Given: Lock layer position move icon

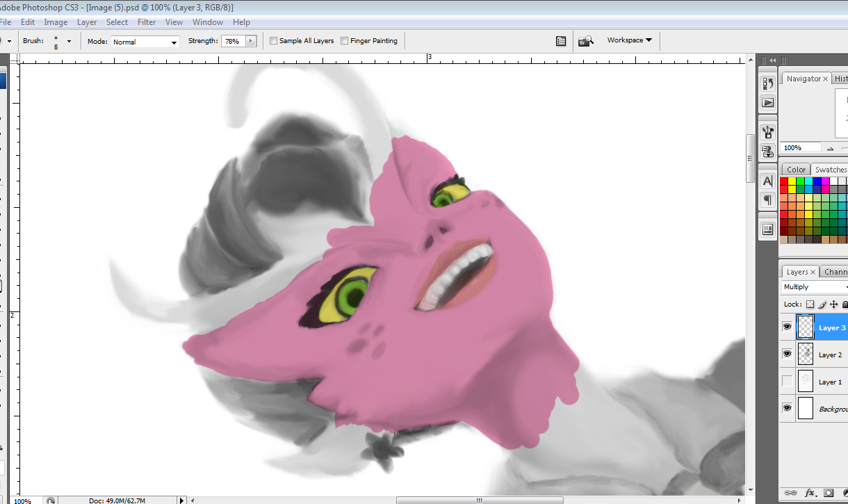Looking at the screenshot, I should pyautogui.click(x=833, y=304).
